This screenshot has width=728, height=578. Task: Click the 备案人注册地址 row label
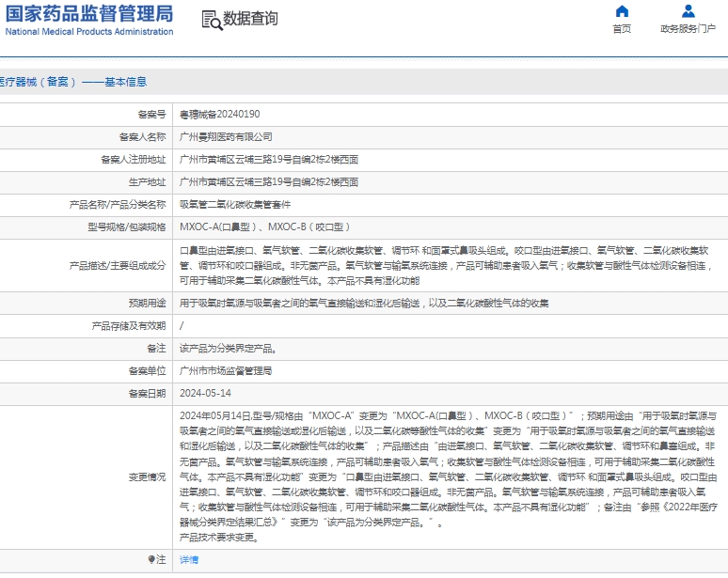134,160
